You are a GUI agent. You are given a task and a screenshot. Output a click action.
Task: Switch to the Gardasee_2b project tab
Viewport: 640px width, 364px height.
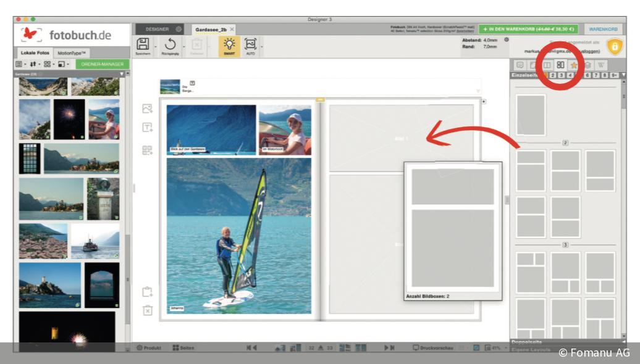(x=211, y=30)
